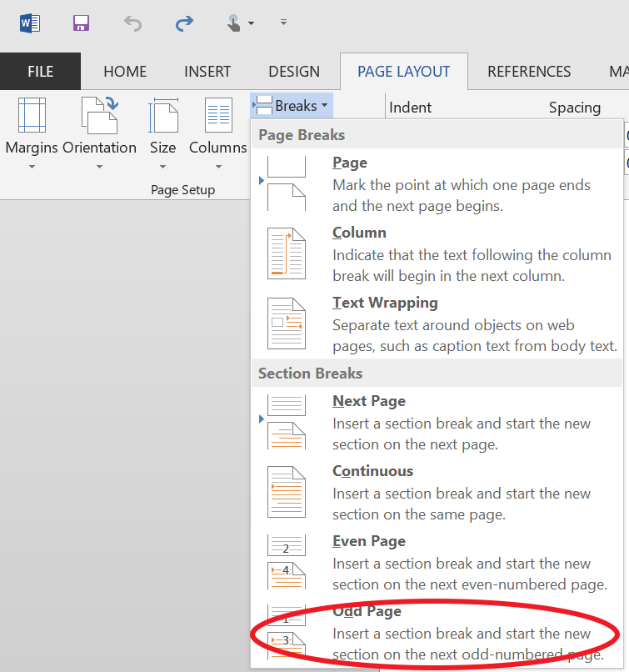Open the FILE tab
The height and width of the screenshot is (672, 629).
click(40, 72)
